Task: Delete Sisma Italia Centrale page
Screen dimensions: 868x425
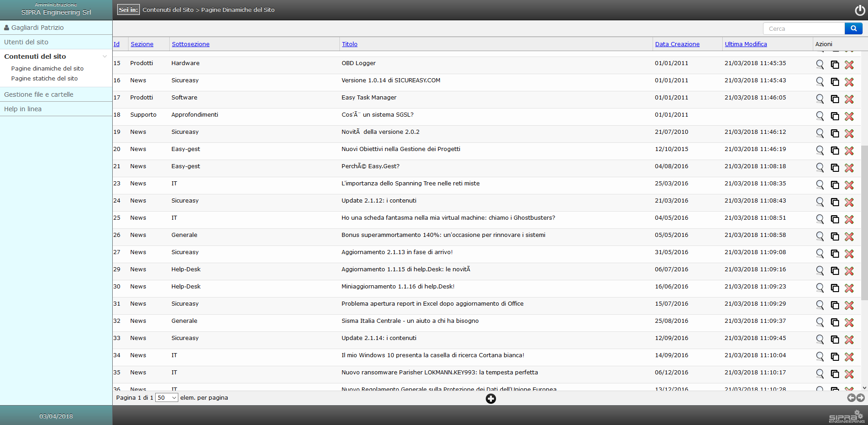Action: click(x=849, y=322)
